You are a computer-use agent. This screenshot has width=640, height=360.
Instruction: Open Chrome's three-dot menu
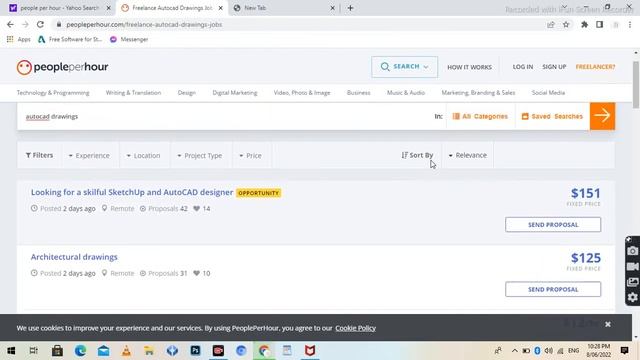coord(630,24)
